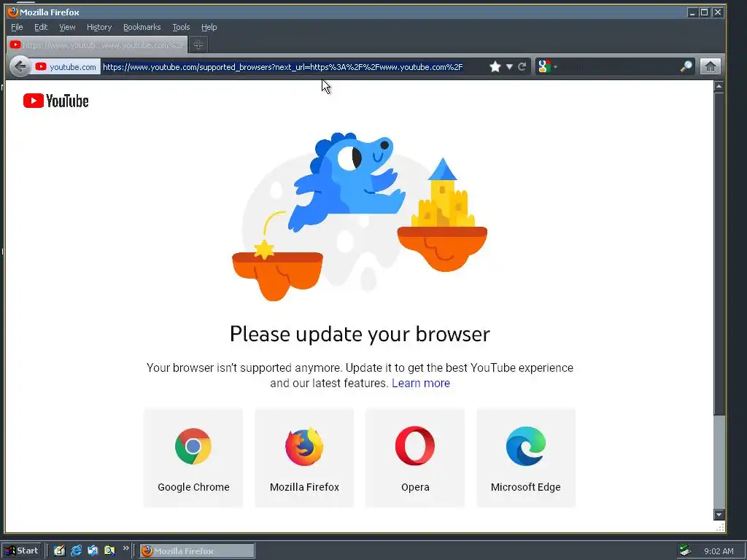Click the Firefox icon in title bar

[13, 12]
